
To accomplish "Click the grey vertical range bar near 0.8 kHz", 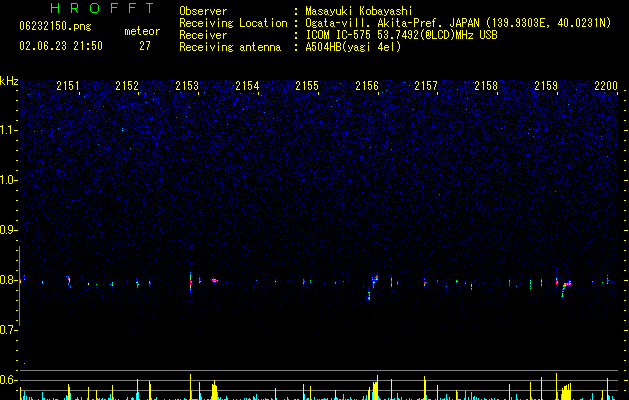I will [x=19, y=286].
